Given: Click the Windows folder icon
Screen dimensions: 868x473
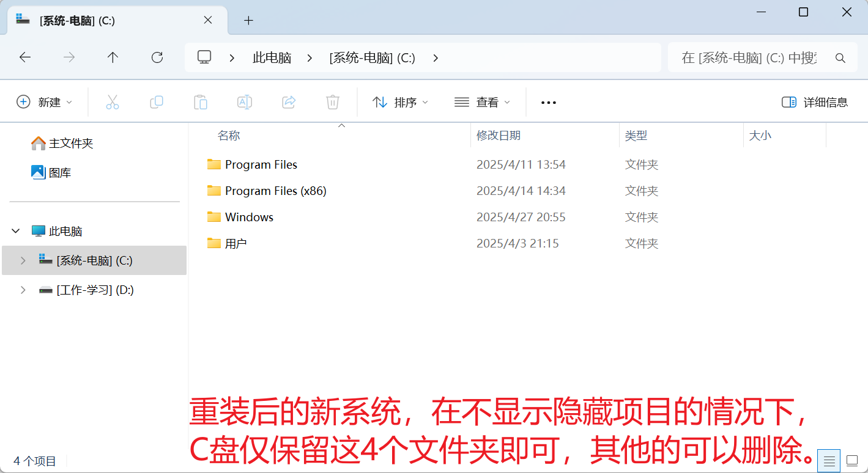Looking at the screenshot, I should (213, 217).
